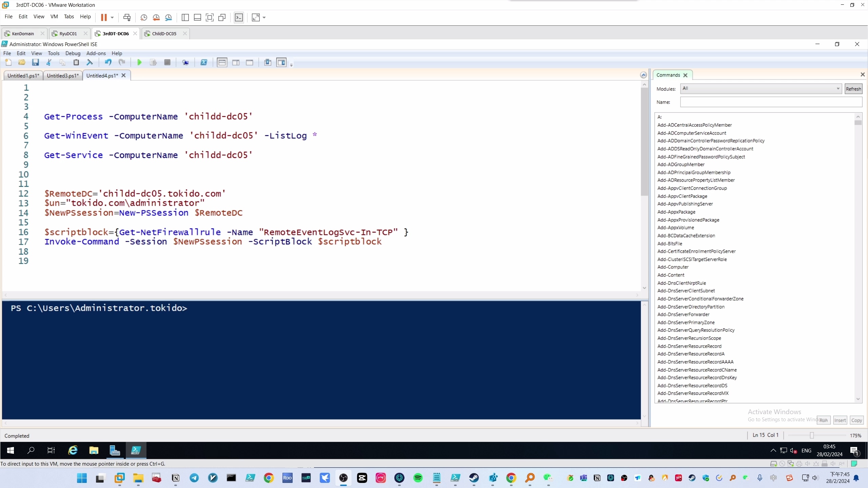Select Add-ADGroupMember in commands list

(x=680, y=164)
